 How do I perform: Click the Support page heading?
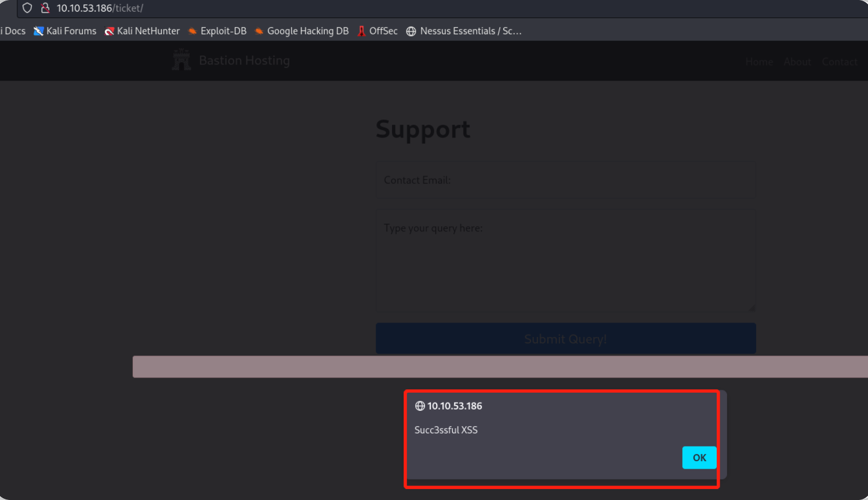tap(423, 129)
